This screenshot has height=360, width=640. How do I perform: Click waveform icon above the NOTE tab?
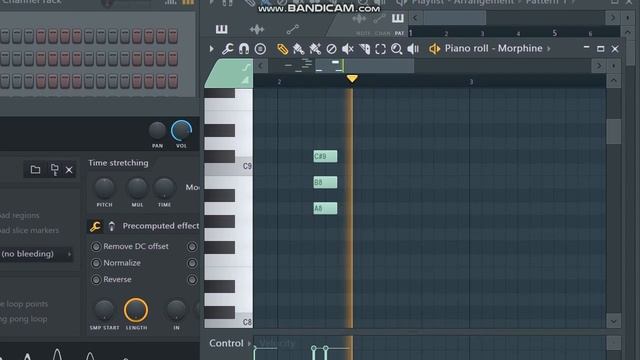click(x=359, y=18)
